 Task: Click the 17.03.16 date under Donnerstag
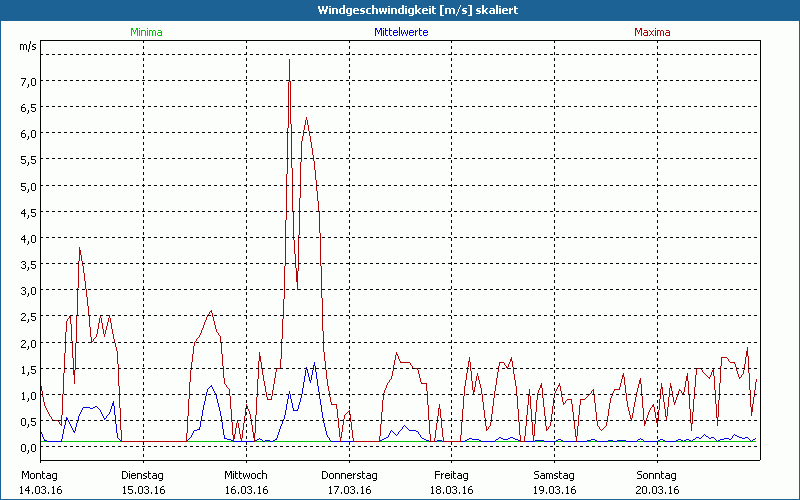click(349, 490)
